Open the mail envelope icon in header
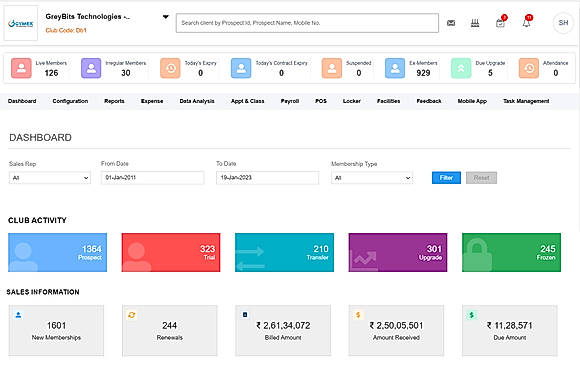 pyautogui.click(x=451, y=23)
